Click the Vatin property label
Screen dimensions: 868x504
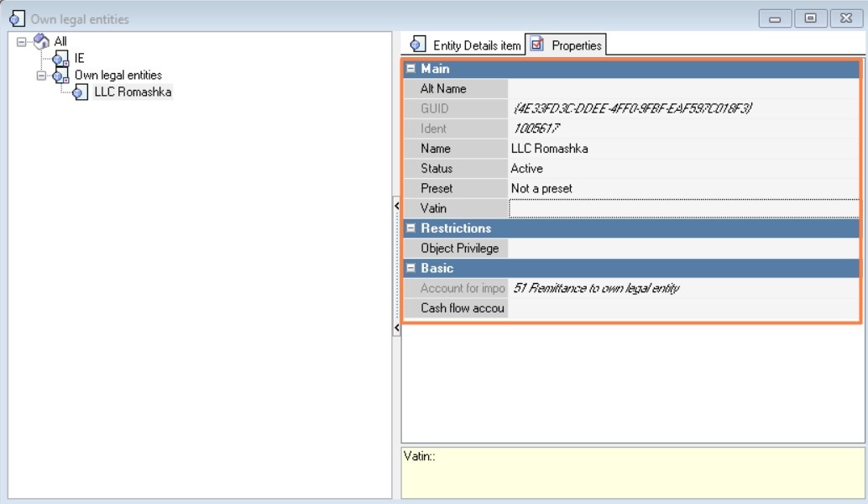(x=433, y=208)
